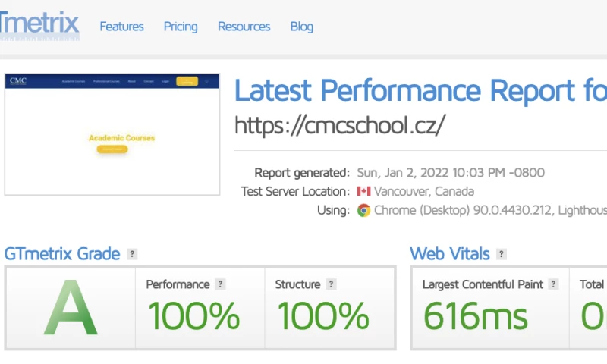Click the Performance 100% score
The width and height of the screenshot is (607, 364).
(193, 316)
